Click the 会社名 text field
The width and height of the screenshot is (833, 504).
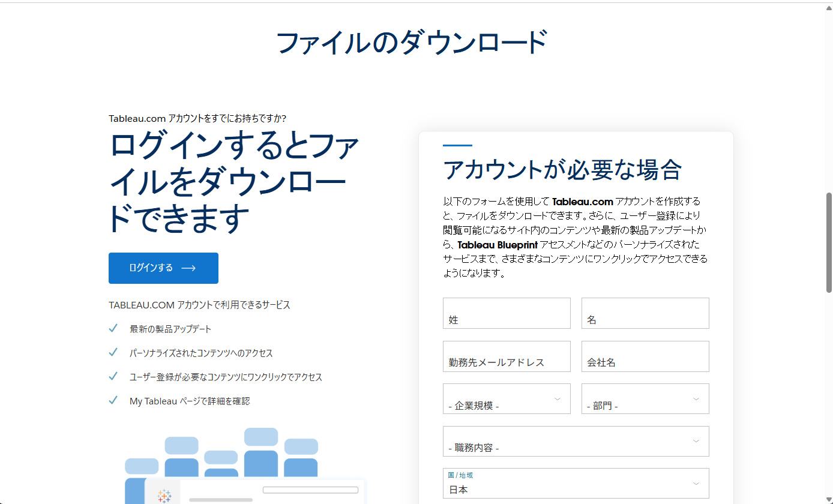[x=645, y=356]
